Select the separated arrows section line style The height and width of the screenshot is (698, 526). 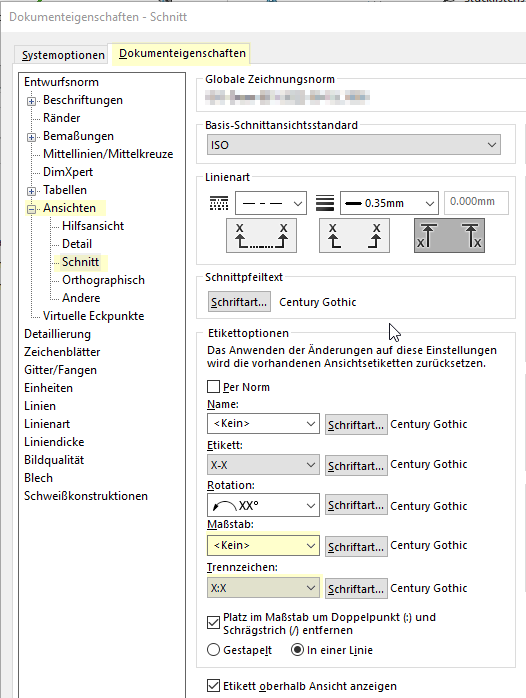click(x=354, y=235)
